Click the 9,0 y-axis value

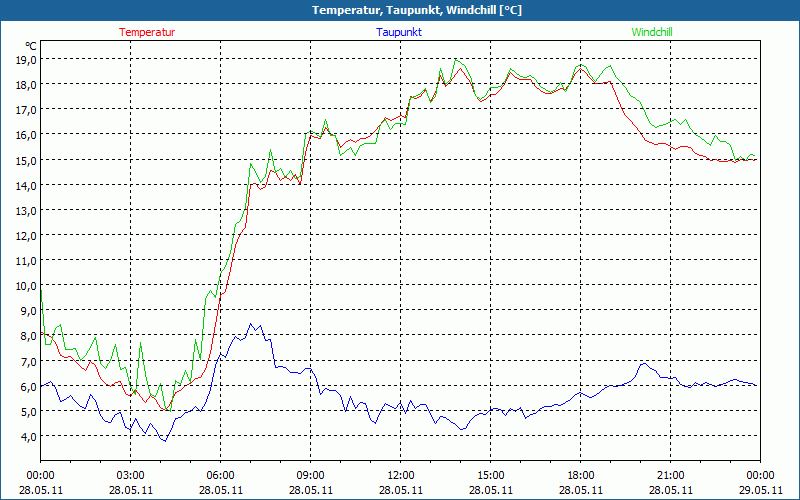(x=29, y=311)
